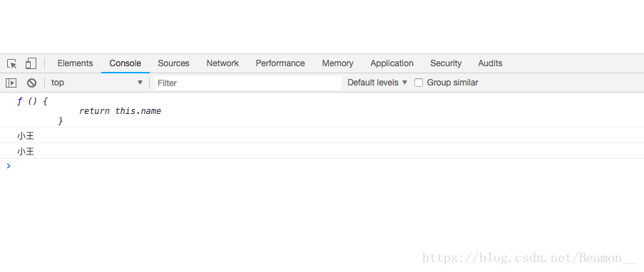Activate the inspect element picker icon
Screen dimensions: 644x272
coord(12,63)
